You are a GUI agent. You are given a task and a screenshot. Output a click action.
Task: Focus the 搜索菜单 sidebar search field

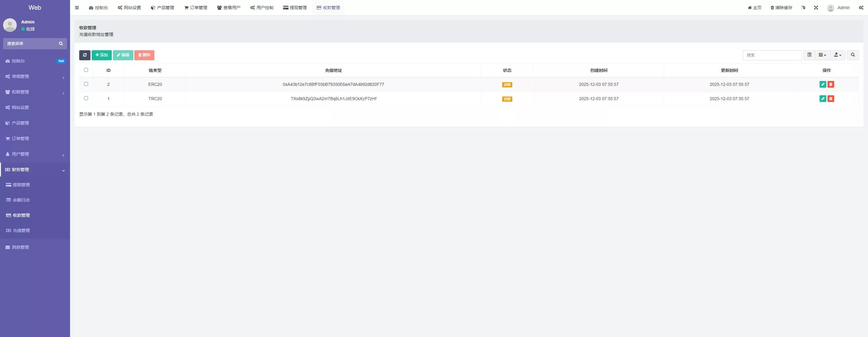click(31, 43)
